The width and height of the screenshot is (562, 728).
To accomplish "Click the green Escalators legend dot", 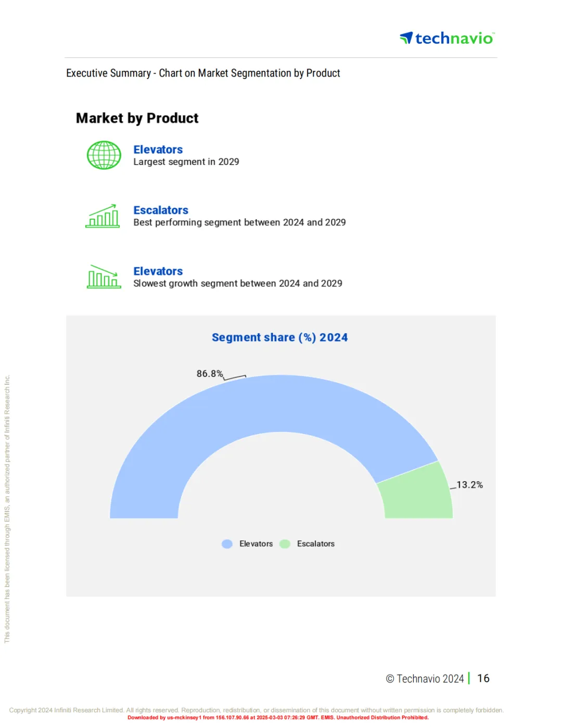I will click(285, 544).
